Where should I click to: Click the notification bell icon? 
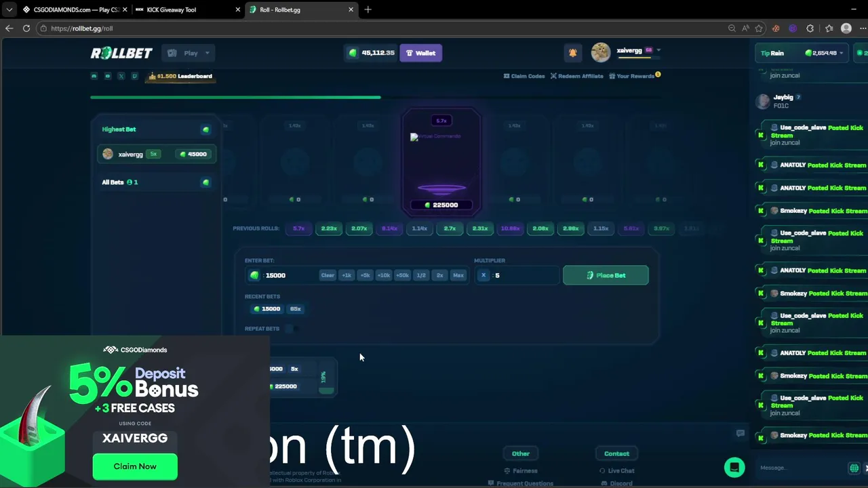(x=573, y=53)
